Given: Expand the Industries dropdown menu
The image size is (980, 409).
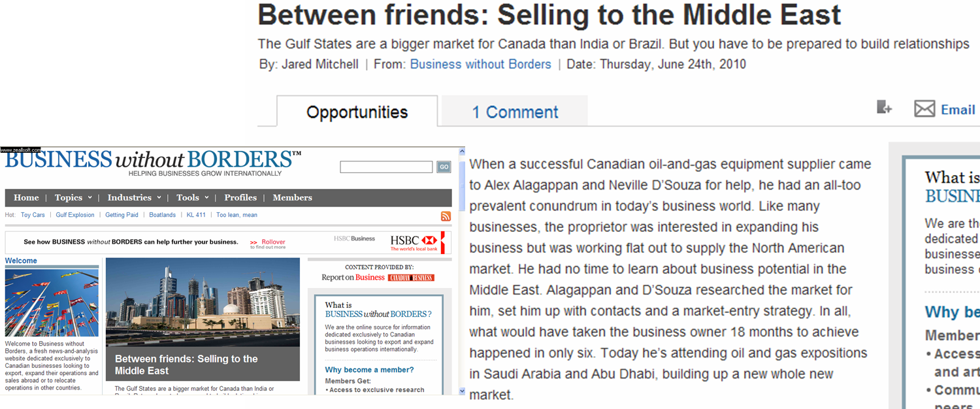Looking at the screenshot, I should [x=134, y=198].
